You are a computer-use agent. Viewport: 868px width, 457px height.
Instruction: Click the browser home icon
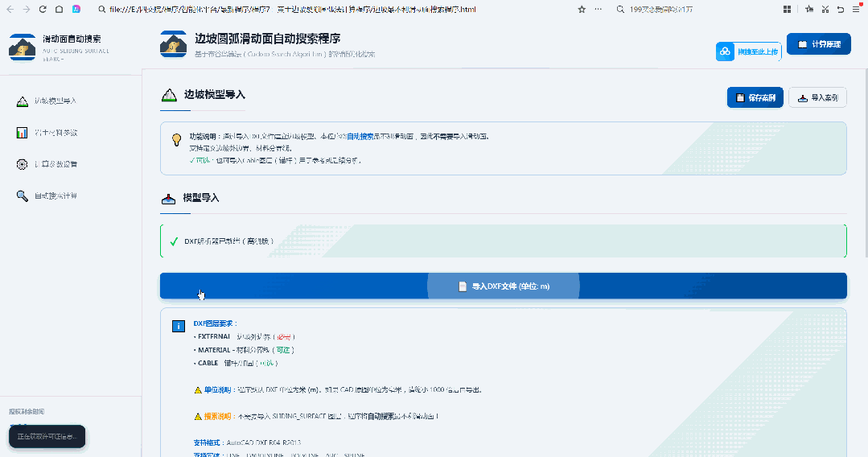point(60,10)
